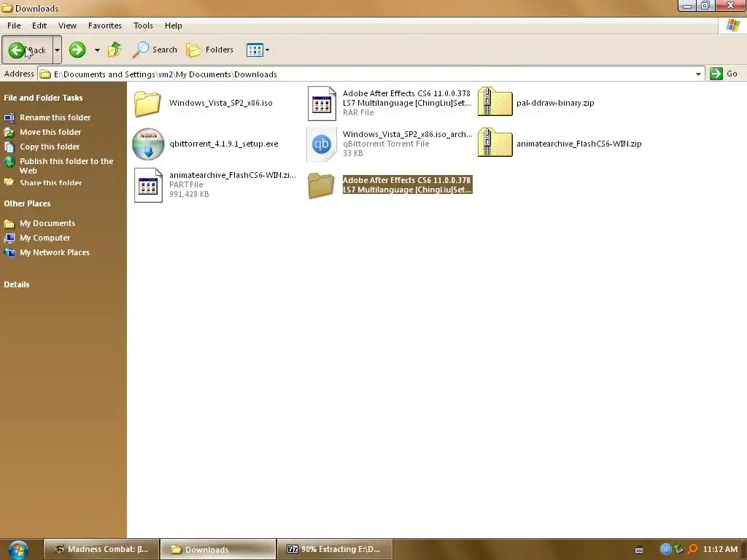Click the pal-ddraw-binary.zip file name
747x560 pixels.
pos(555,103)
